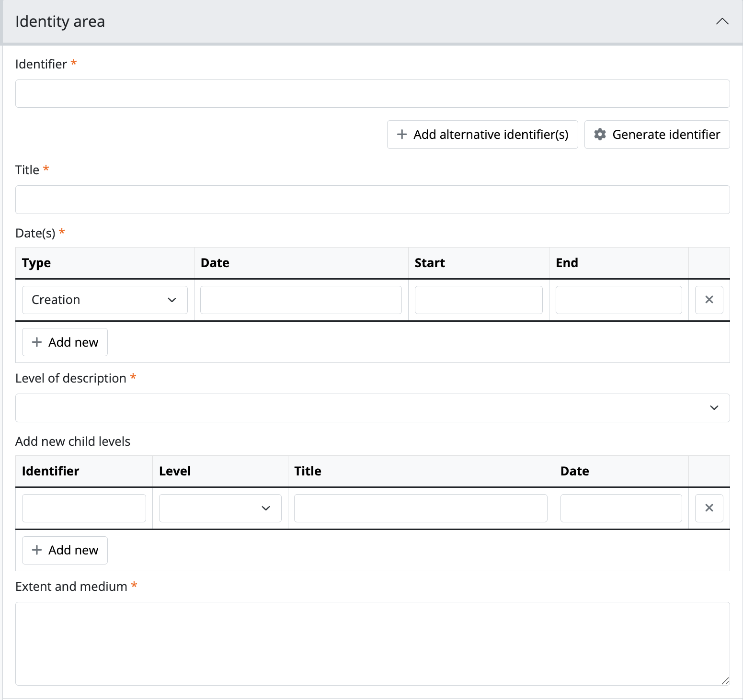
Task: Click the Extent and medium textarea
Action: [x=372, y=643]
